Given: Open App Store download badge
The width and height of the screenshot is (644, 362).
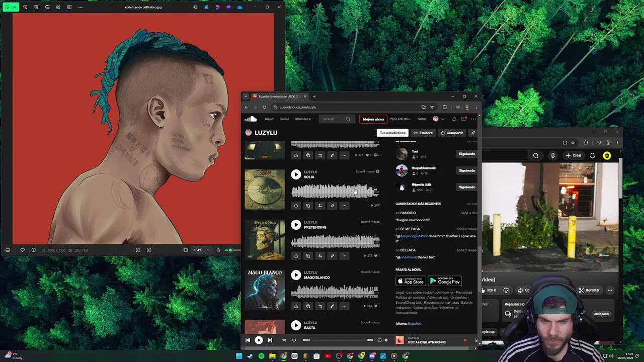Looking at the screenshot, I should coord(411,281).
